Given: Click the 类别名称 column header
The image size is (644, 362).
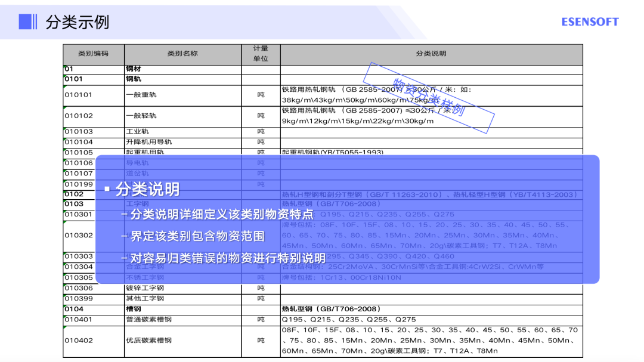Looking at the screenshot, I should pos(183,54).
